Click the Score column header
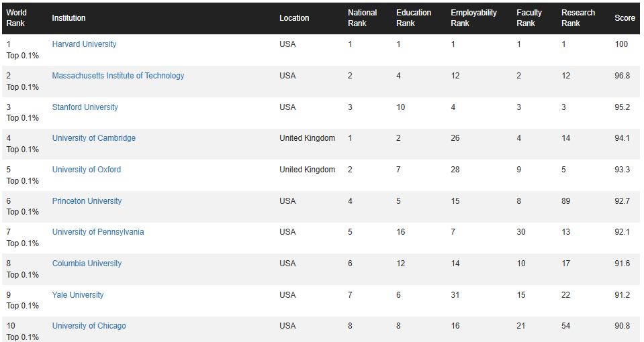The height and width of the screenshot is (342, 644). (625, 18)
